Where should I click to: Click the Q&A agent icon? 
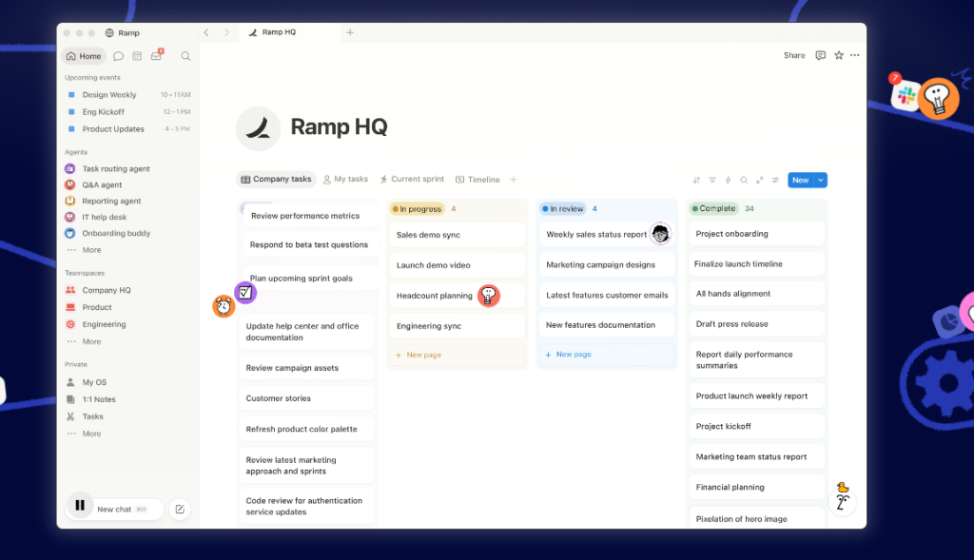pos(70,184)
